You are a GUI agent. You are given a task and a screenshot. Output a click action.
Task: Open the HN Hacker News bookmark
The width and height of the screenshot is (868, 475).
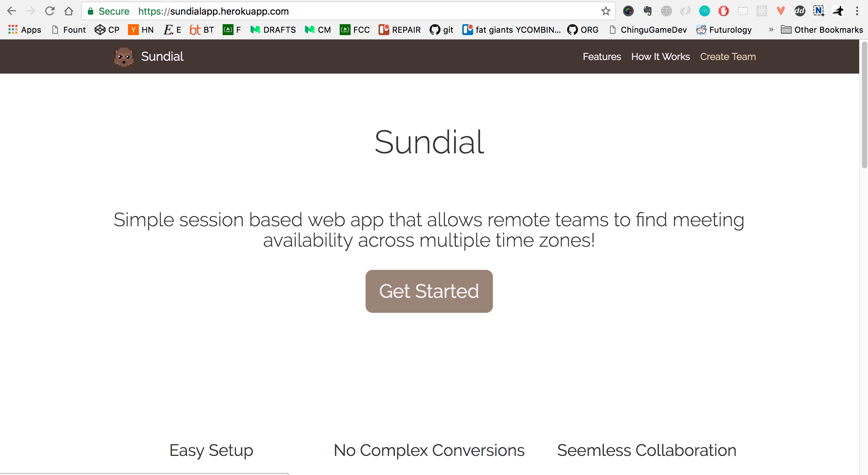(x=141, y=30)
